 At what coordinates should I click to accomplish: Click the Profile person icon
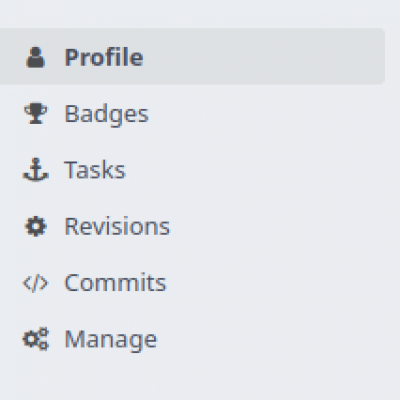coord(35,58)
